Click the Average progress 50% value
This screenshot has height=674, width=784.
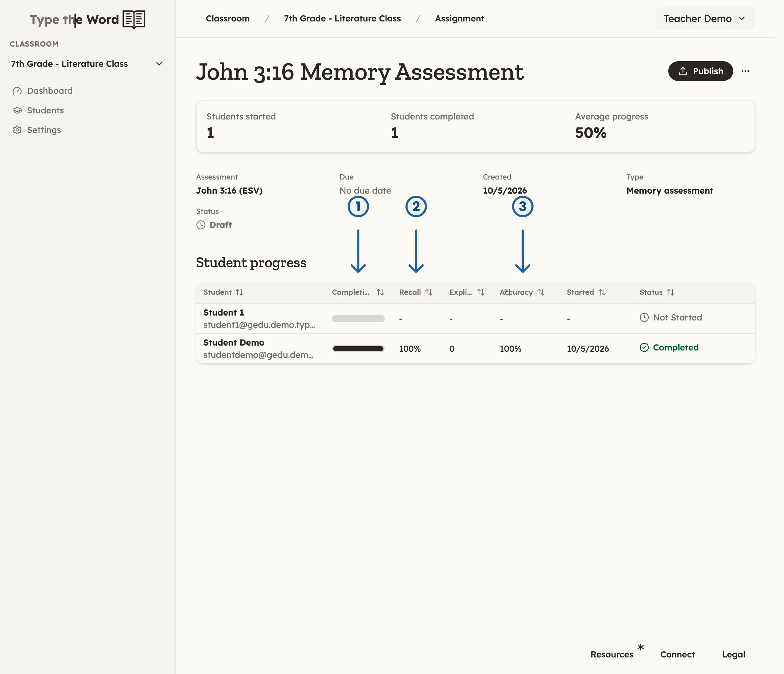591,133
